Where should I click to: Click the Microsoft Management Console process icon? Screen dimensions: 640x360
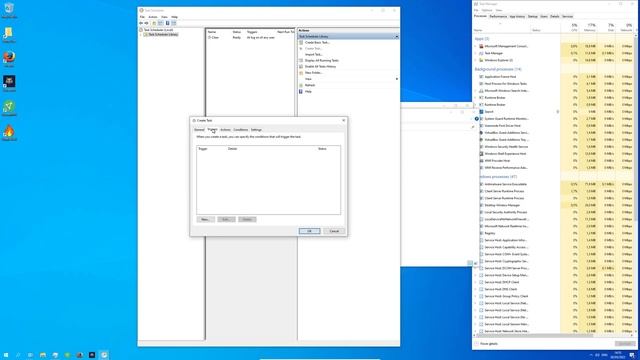click(481, 46)
